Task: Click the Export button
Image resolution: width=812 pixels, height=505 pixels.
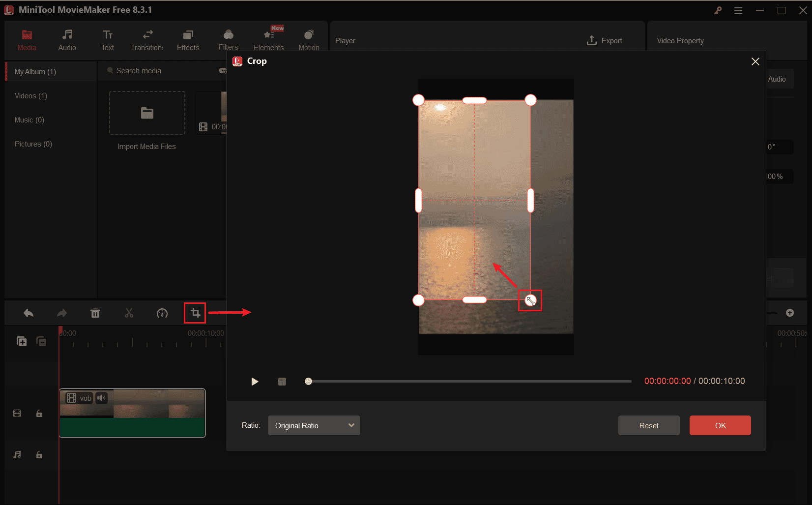Action: 605,41
